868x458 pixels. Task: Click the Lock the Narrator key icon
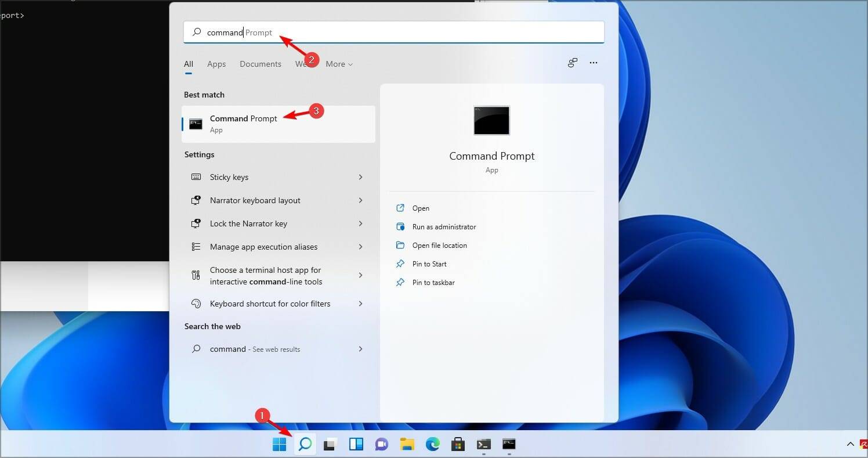click(x=196, y=223)
